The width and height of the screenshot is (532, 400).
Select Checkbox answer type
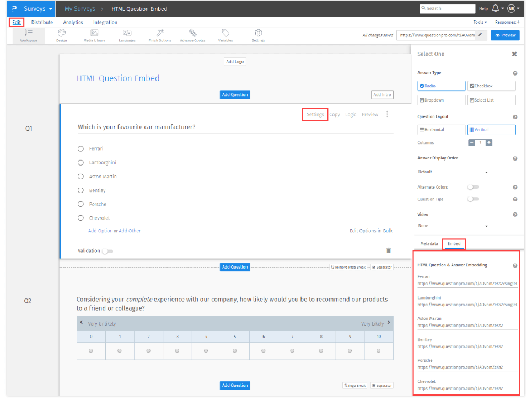coord(492,86)
